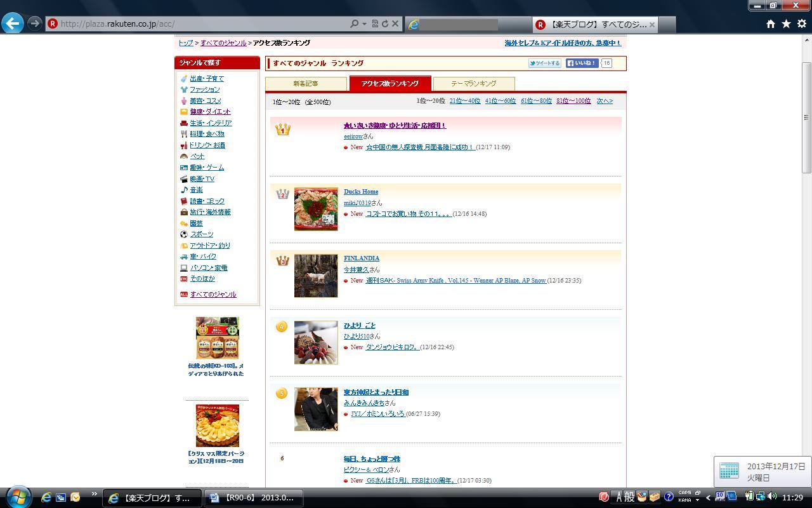Screen dimensions: 812x508
Task: Click the Refresh icon in address bar
Action: [385, 23]
